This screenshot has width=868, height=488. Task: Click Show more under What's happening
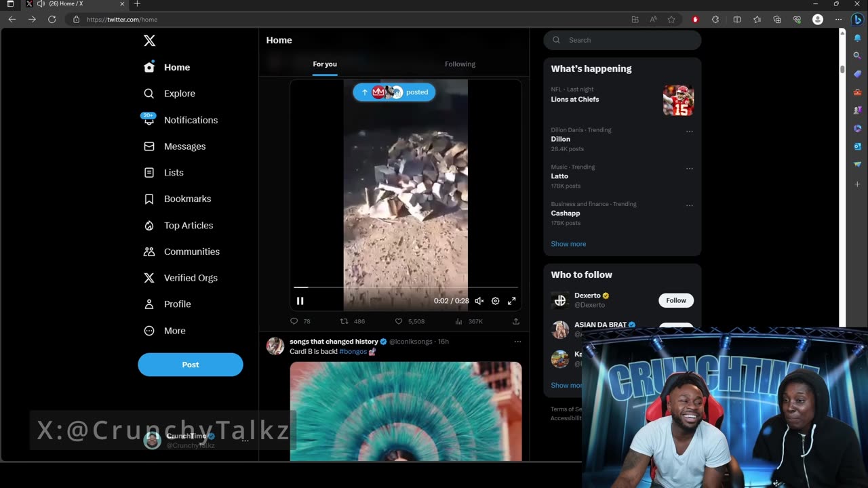click(x=568, y=244)
